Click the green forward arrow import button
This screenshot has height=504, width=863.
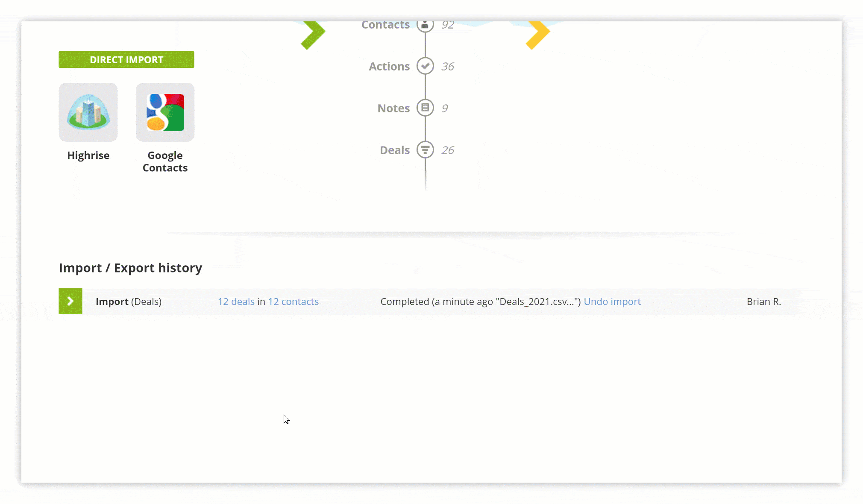pyautogui.click(x=70, y=301)
